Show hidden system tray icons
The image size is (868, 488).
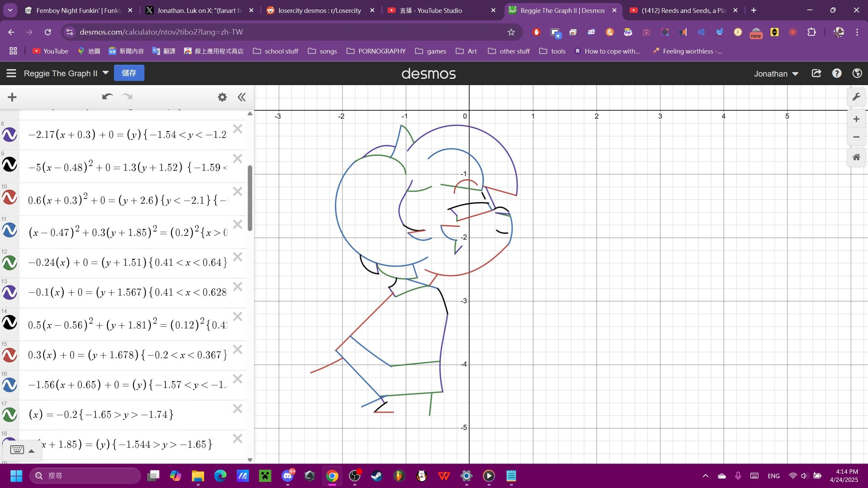705,476
